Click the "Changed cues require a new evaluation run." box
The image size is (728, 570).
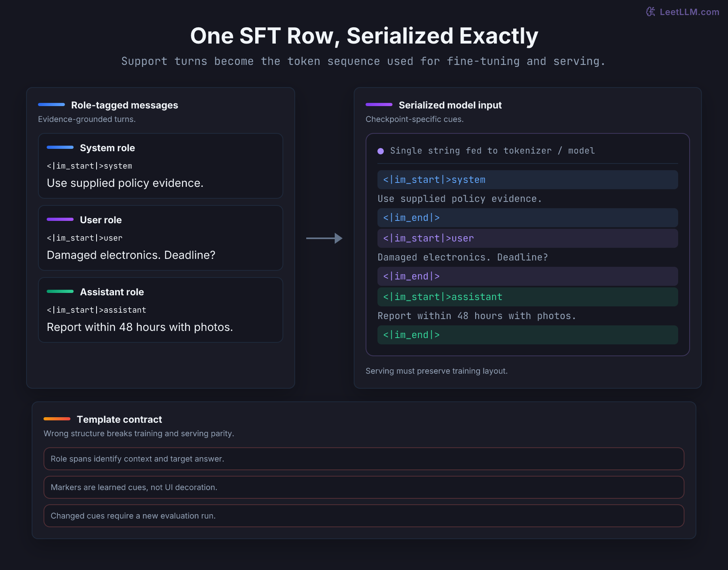[x=364, y=516]
